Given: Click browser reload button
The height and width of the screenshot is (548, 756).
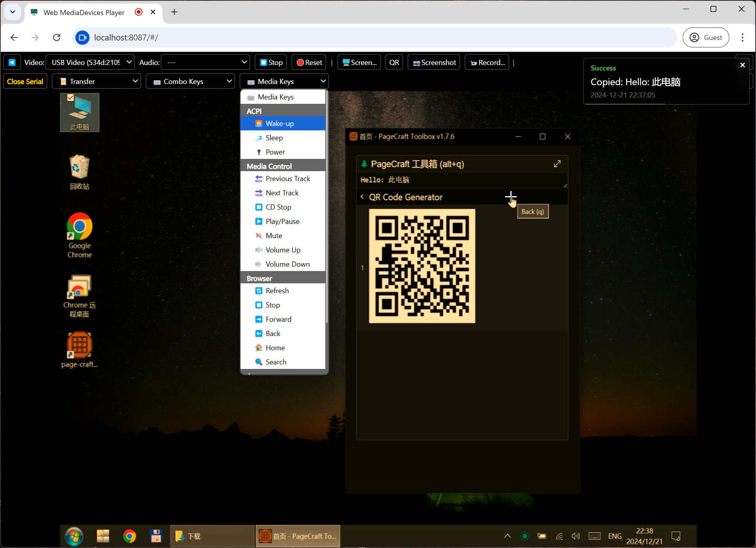Looking at the screenshot, I should click(57, 37).
